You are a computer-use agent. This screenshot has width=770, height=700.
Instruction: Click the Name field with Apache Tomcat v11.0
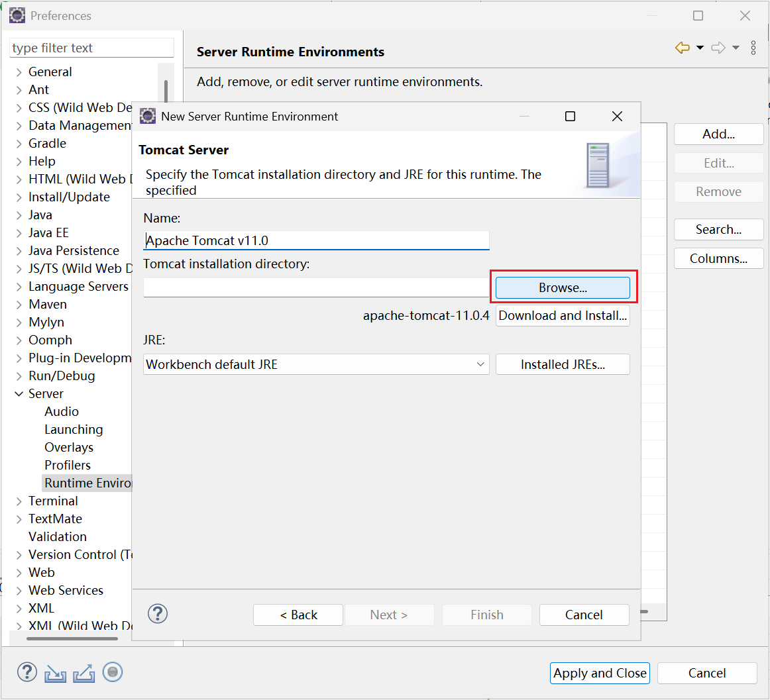(x=316, y=240)
